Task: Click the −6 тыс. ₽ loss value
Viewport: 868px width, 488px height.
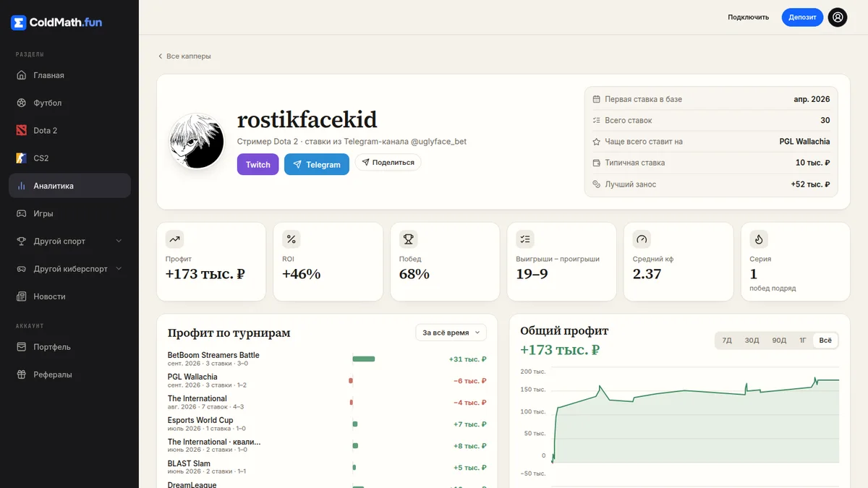Action: coord(469,381)
